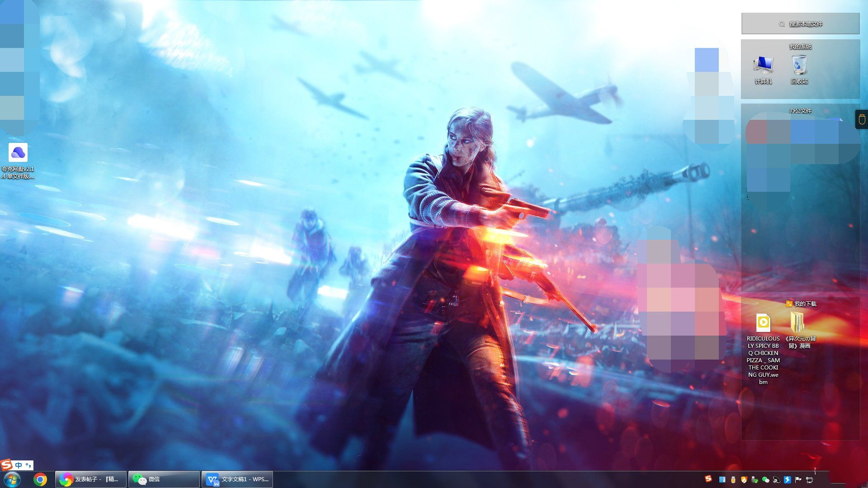Click the 搜索本地文件 search box

point(800,24)
